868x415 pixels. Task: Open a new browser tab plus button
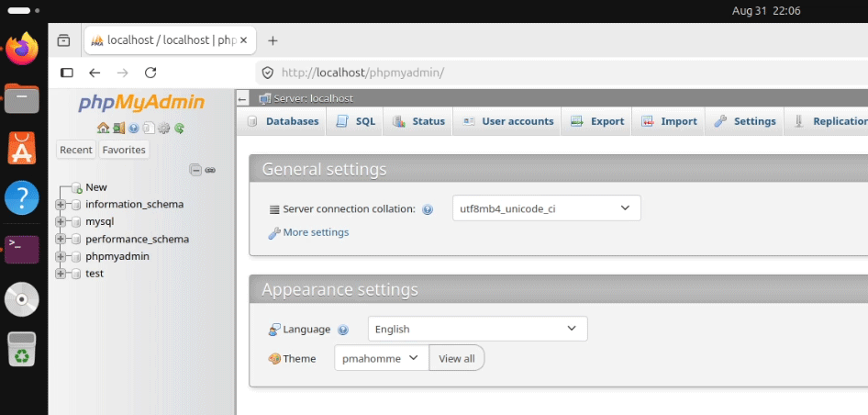click(x=273, y=40)
